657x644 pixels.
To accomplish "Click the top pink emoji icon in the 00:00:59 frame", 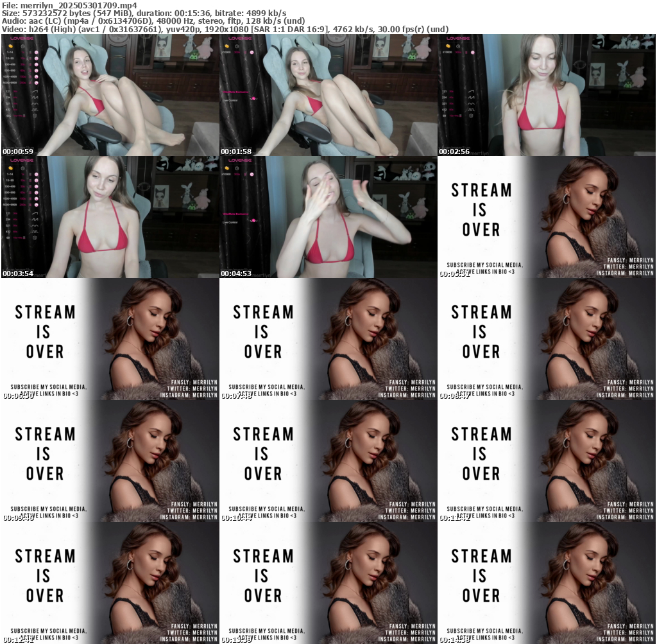I will coord(36,53).
